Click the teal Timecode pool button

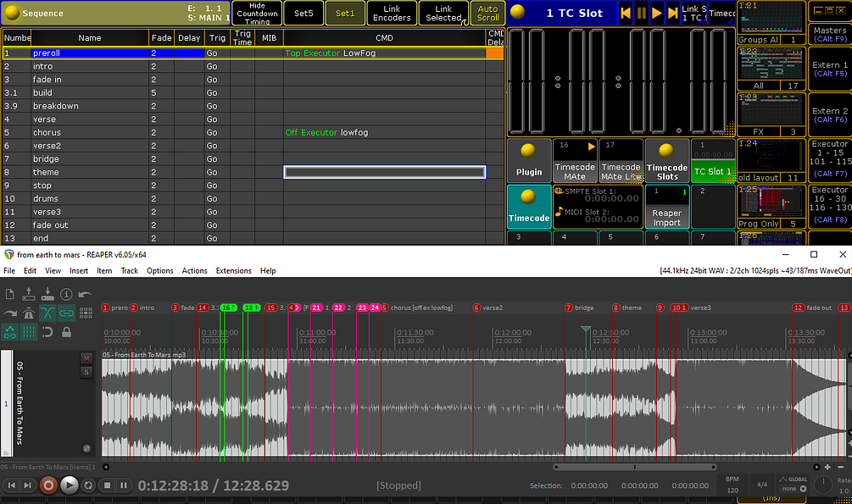(529, 207)
